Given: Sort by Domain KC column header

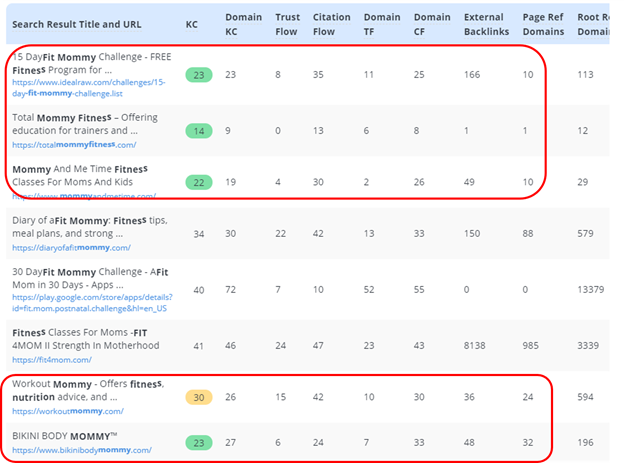Looking at the screenshot, I should point(244,24).
